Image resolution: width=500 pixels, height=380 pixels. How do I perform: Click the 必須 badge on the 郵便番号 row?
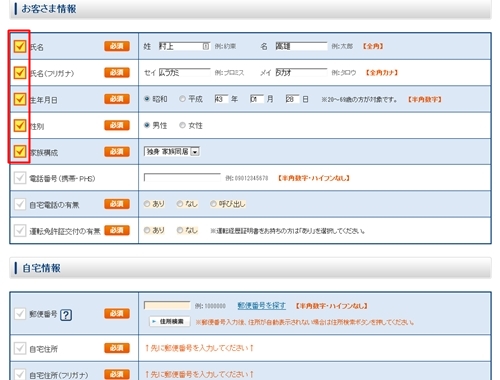[117, 313]
